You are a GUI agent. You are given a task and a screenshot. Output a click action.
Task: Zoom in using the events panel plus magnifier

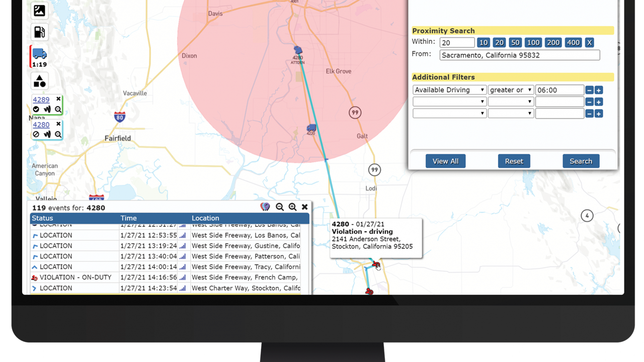click(x=292, y=207)
